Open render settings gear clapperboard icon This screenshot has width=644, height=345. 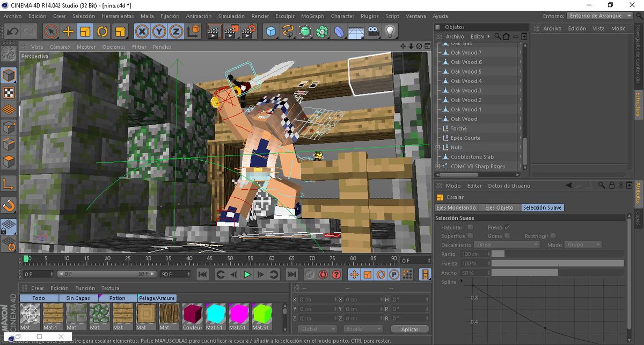tap(248, 31)
